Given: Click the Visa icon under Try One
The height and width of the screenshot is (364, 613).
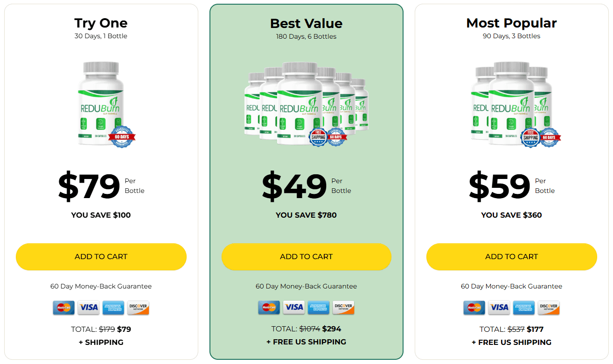Looking at the screenshot, I should point(88,308).
